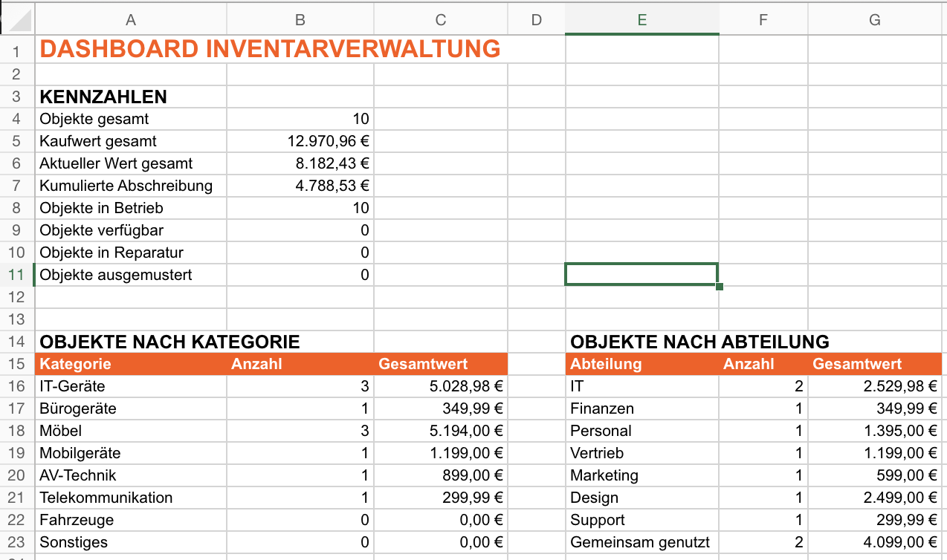
Task: Click the Gemeinsam genutzt department cell
Action: [x=642, y=542]
